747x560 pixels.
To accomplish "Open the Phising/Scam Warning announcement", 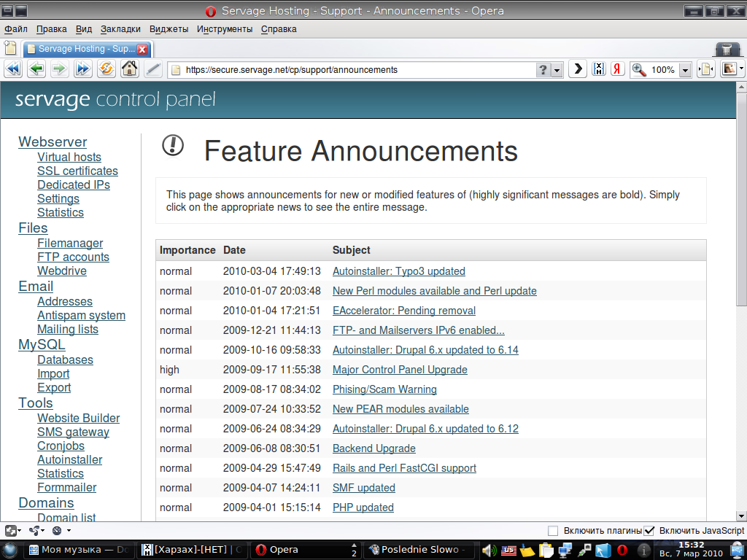I will 384,389.
